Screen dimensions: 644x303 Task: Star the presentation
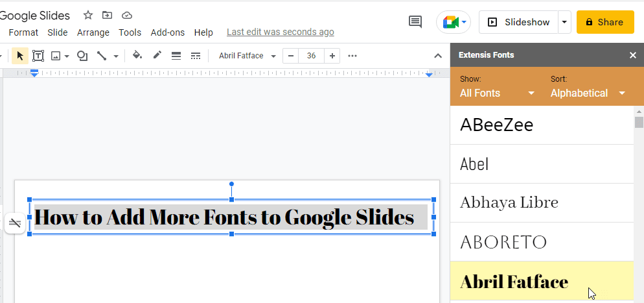(88, 15)
